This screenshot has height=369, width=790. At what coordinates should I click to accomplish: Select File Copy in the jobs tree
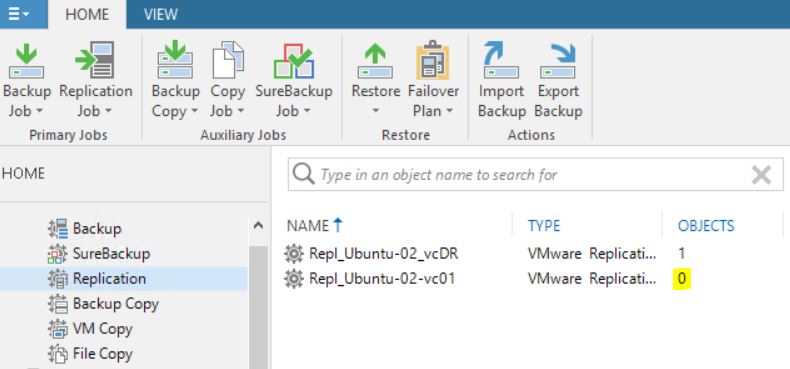tap(102, 354)
